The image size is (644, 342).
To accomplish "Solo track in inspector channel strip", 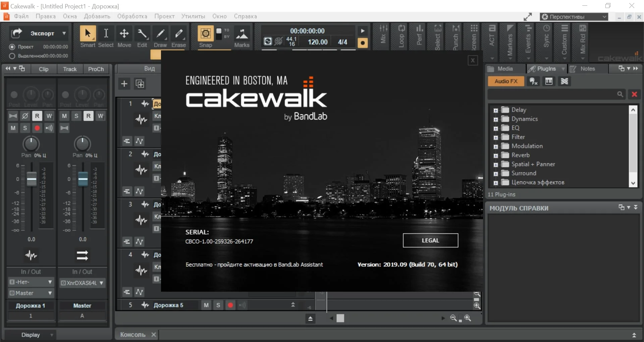I will coord(25,128).
